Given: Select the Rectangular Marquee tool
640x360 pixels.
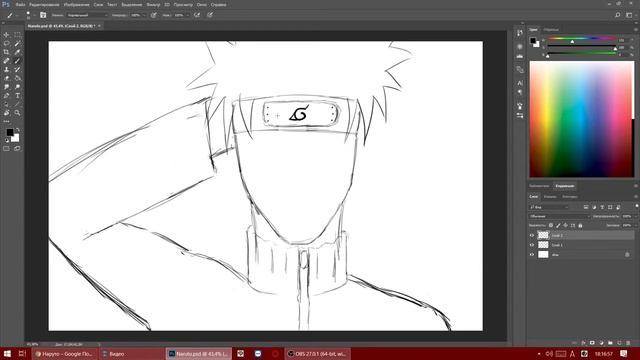Looking at the screenshot, I should tap(18, 35).
